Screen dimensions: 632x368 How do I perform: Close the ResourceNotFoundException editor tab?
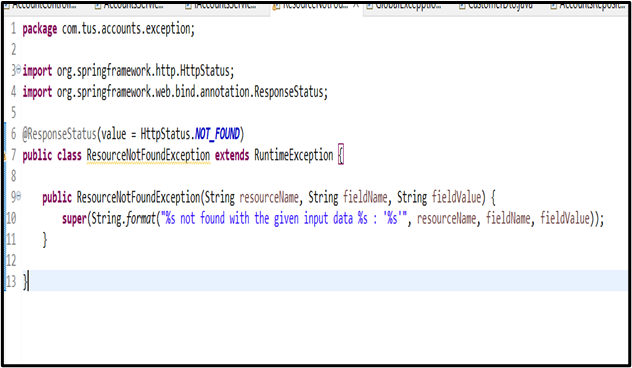pyautogui.click(x=356, y=6)
